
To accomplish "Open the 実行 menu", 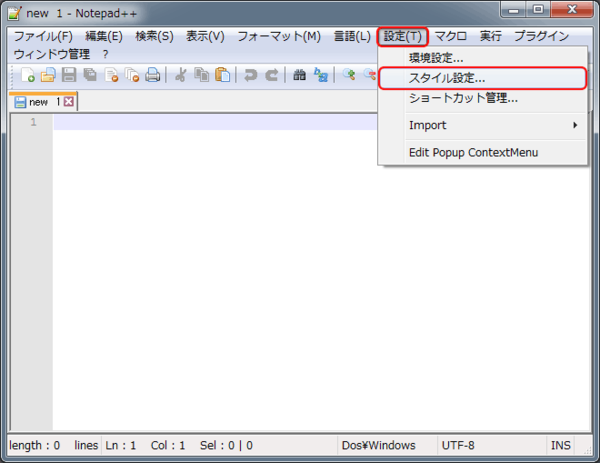I will pos(491,36).
